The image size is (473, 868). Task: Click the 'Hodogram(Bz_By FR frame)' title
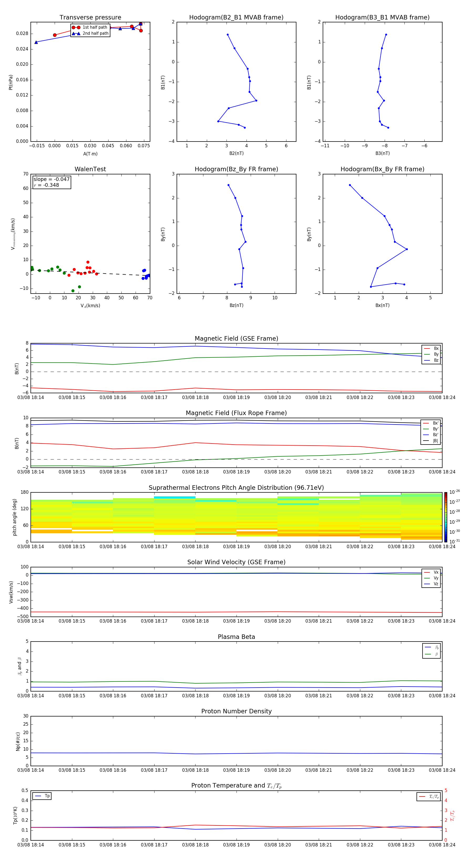pyautogui.click(x=236, y=169)
